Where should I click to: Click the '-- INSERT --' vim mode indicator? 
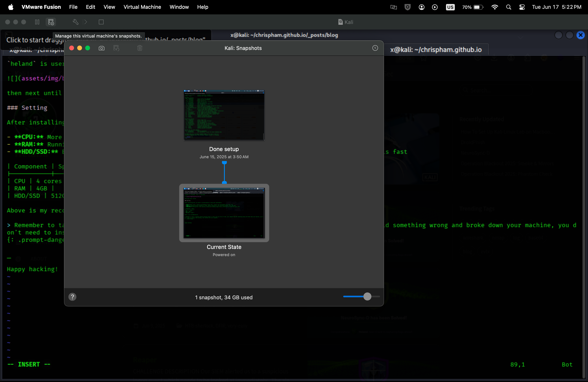pyautogui.click(x=29, y=364)
